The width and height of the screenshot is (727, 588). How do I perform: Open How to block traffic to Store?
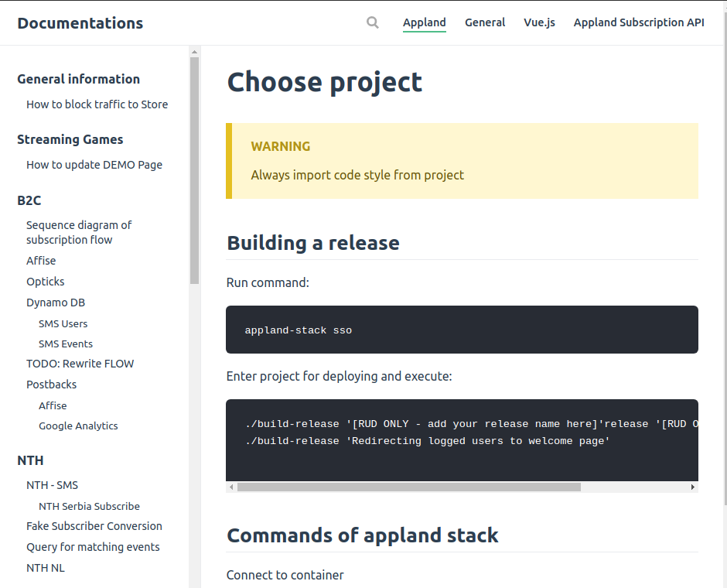[97, 104]
